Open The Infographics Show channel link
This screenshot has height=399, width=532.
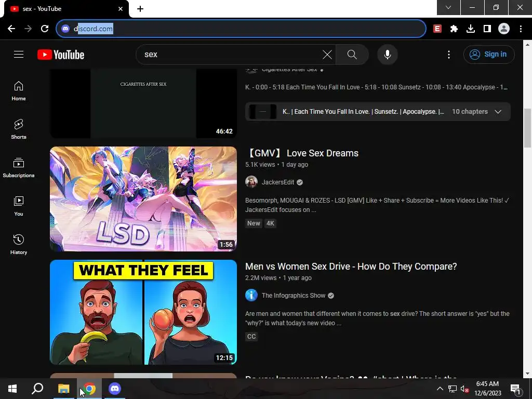tap(294, 296)
